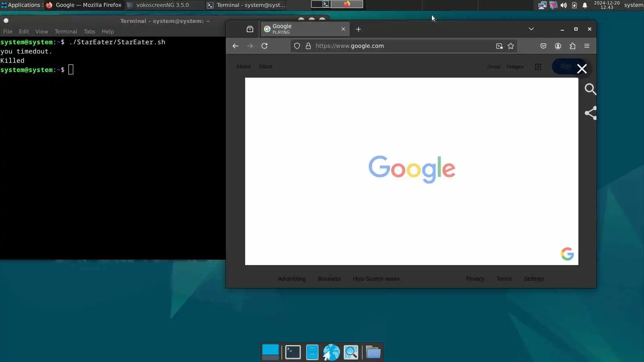Open the Terminal Help menu
This screenshot has width=644, height=362.
108,31
